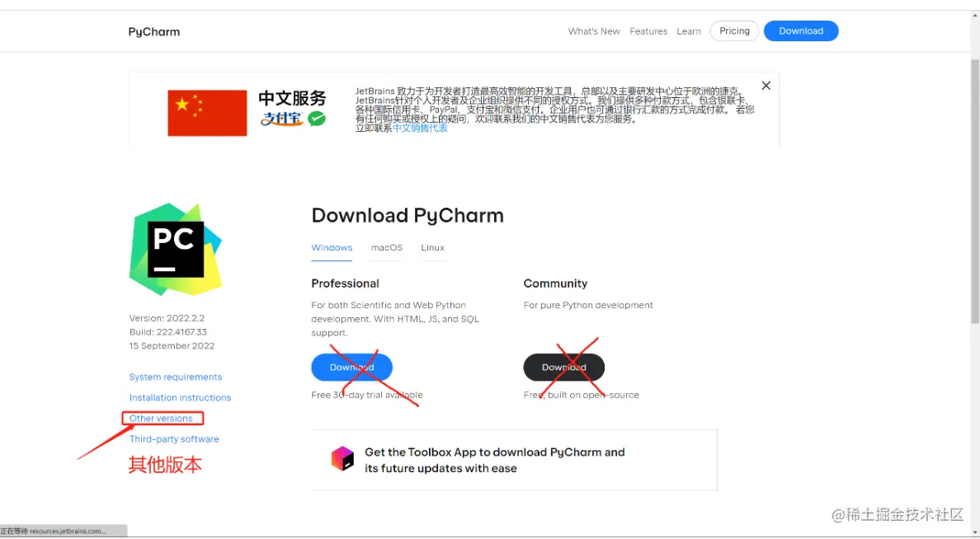Click the Professional edition heading

point(345,284)
